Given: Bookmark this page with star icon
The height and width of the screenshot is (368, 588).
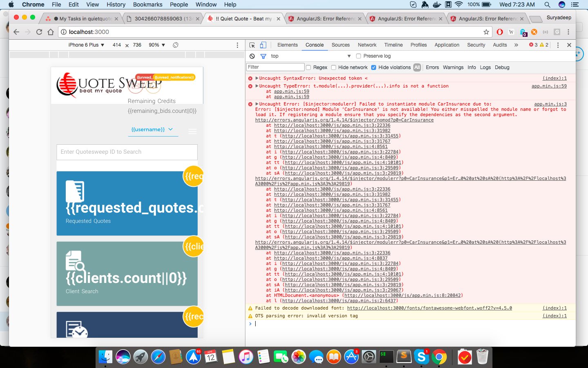Looking at the screenshot, I should [486, 32].
